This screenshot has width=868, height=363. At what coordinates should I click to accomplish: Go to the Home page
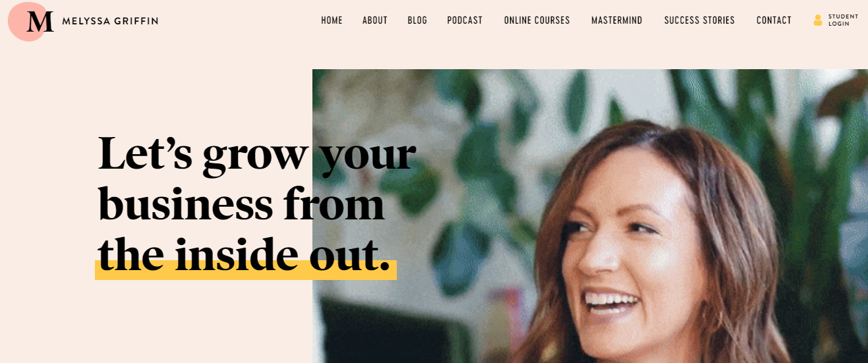pos(332,20)
